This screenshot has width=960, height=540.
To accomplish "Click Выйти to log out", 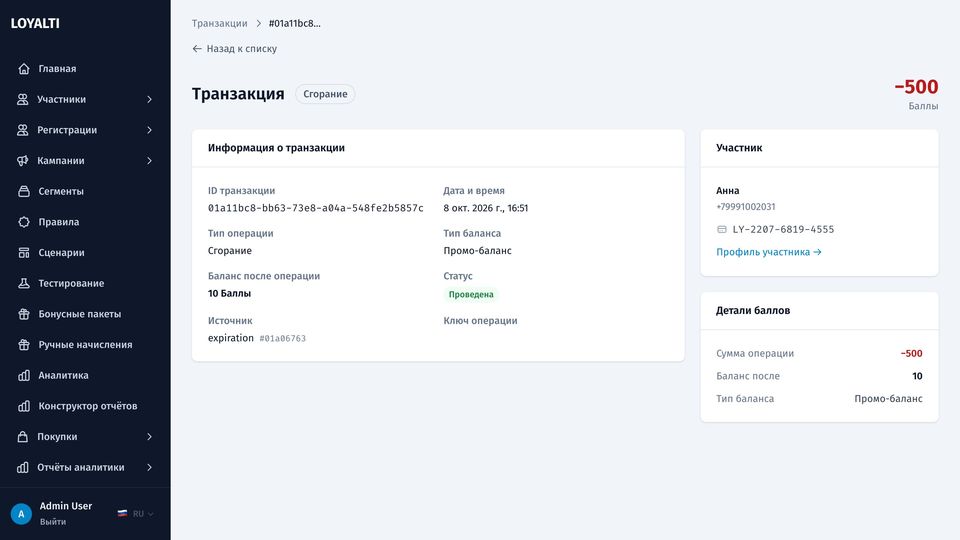I will [x=53, y=522].
